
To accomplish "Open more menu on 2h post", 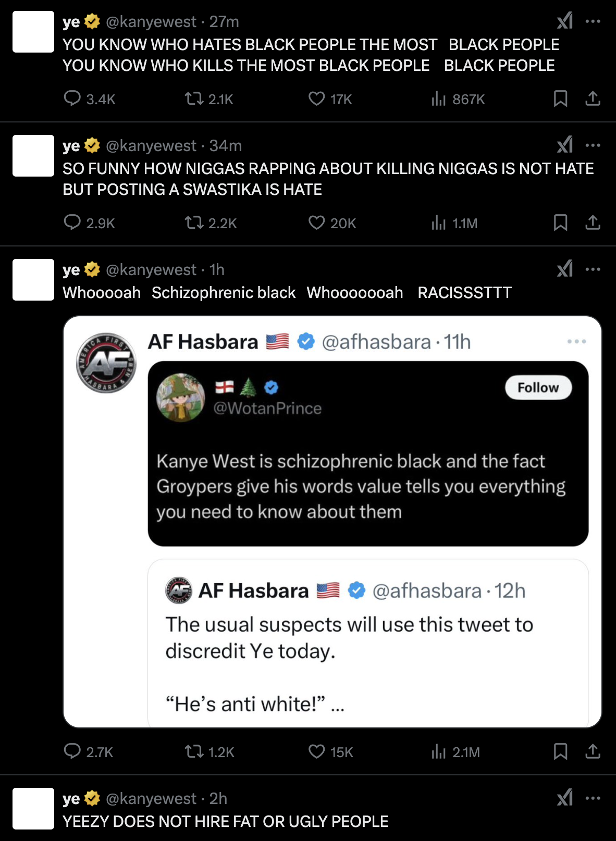I will pos(593,798).
